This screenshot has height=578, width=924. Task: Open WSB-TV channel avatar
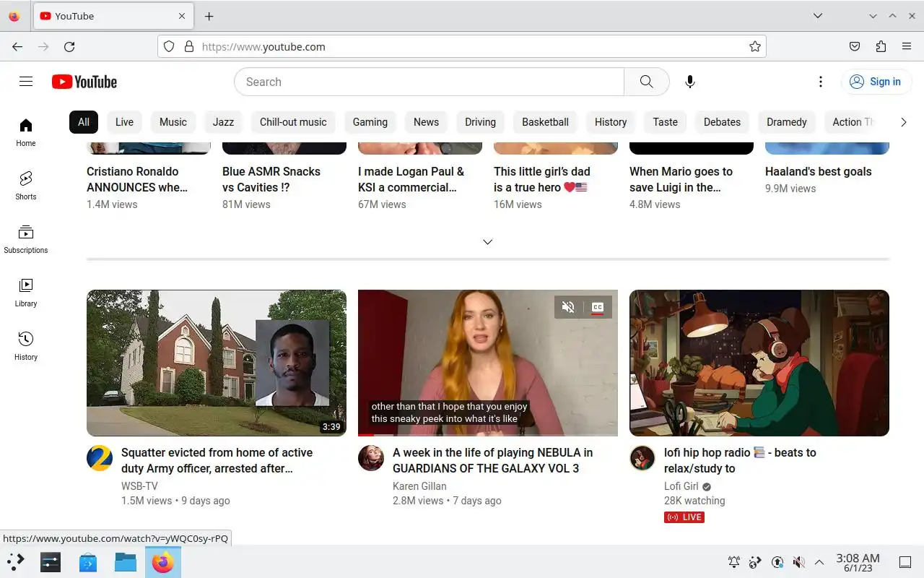tap(100, 458)
